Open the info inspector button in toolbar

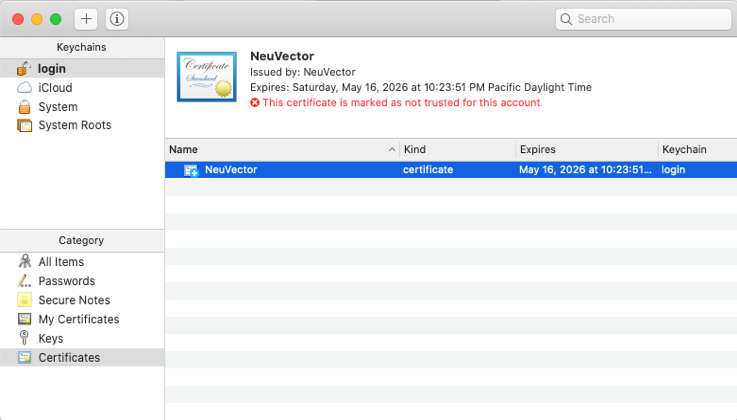click(116, 19)
